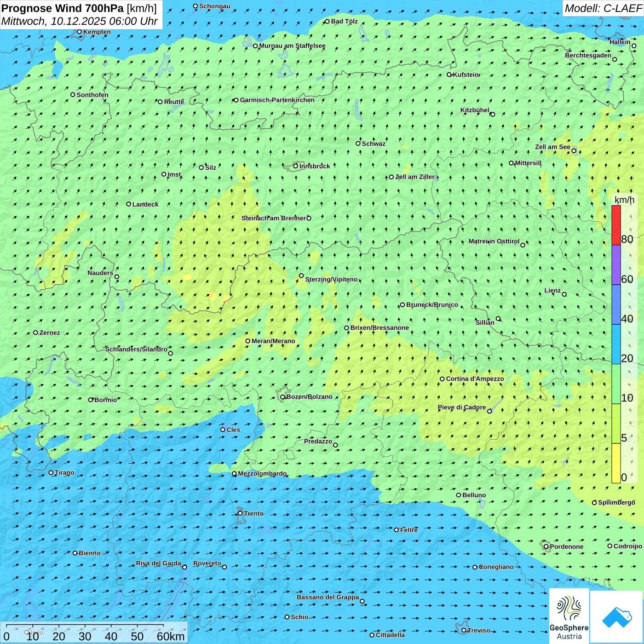Viewport: 644px width, 644px height.
Task: Click the forecast date 'Mittwoch, 10.12.2025' text
Action: pyautogui.click(x=54, y=21)
